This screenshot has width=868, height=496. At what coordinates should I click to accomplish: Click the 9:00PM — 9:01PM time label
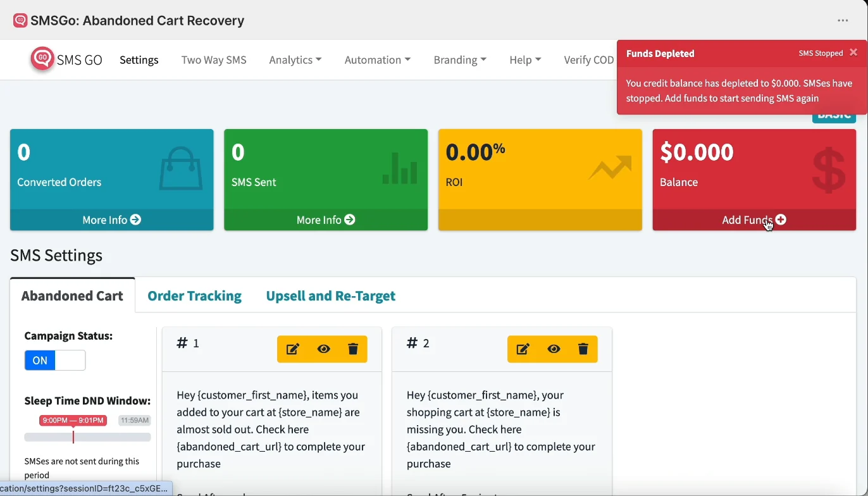pyautogui.click(x=73, y=421)
